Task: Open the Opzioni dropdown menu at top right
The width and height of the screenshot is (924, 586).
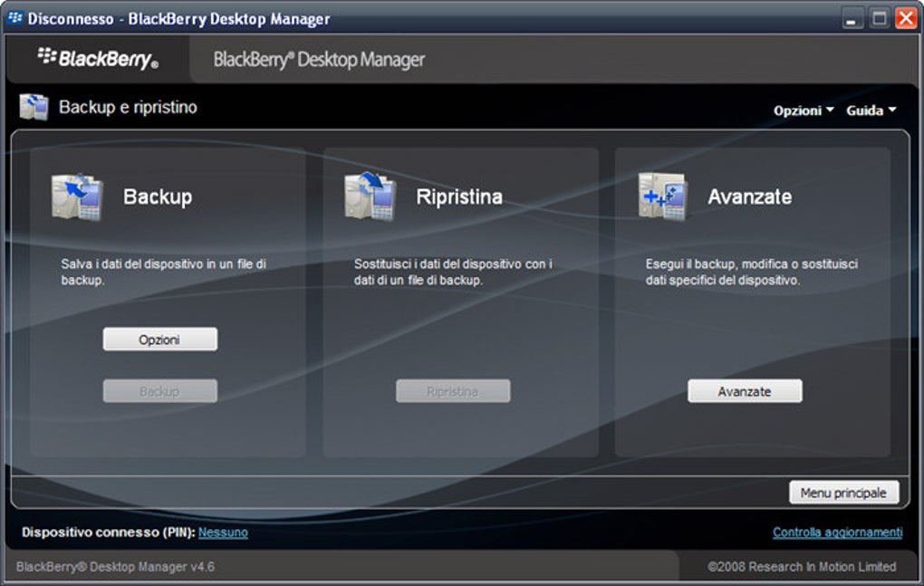Action: [804, 110]
